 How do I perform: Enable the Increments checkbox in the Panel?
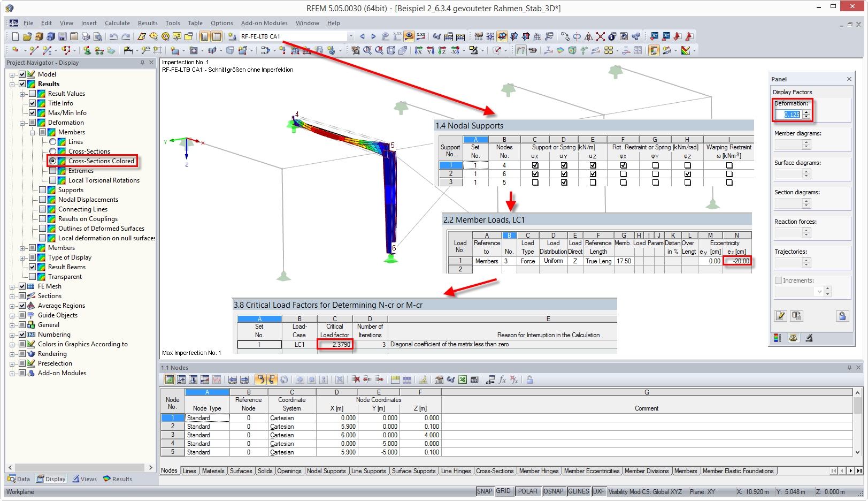click(779, 280)
